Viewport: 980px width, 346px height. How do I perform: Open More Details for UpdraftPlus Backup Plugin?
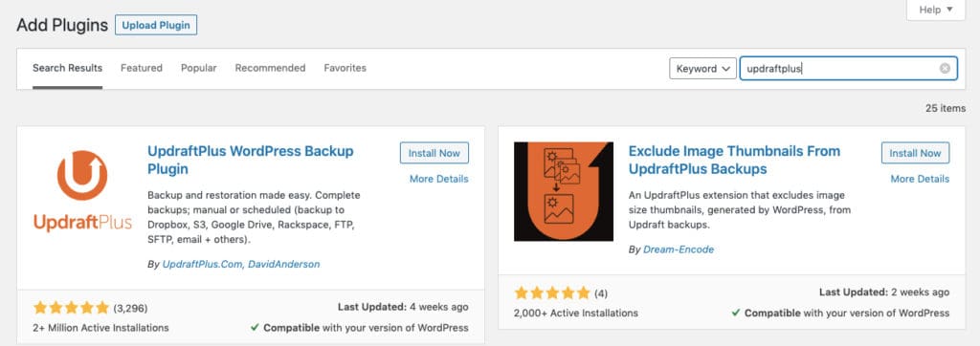pos(438,179)
